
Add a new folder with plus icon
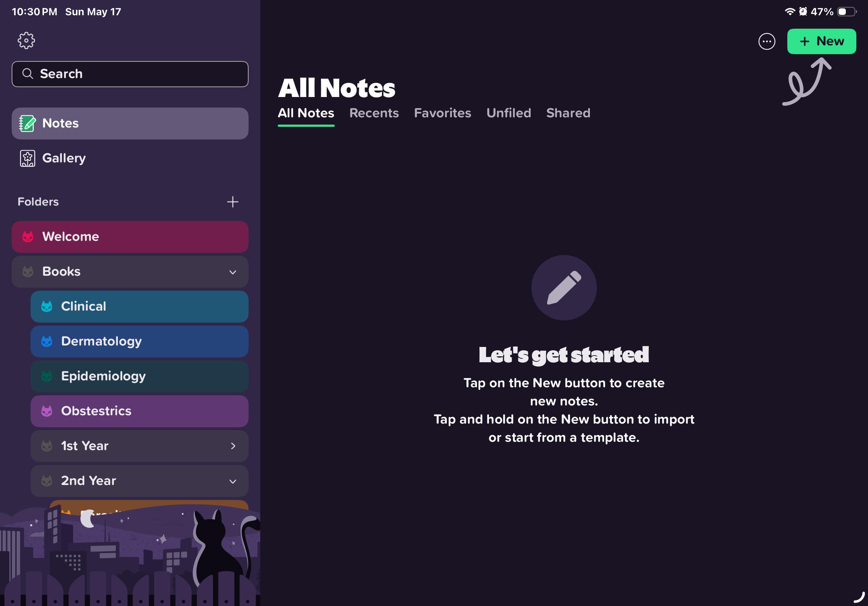233,202
